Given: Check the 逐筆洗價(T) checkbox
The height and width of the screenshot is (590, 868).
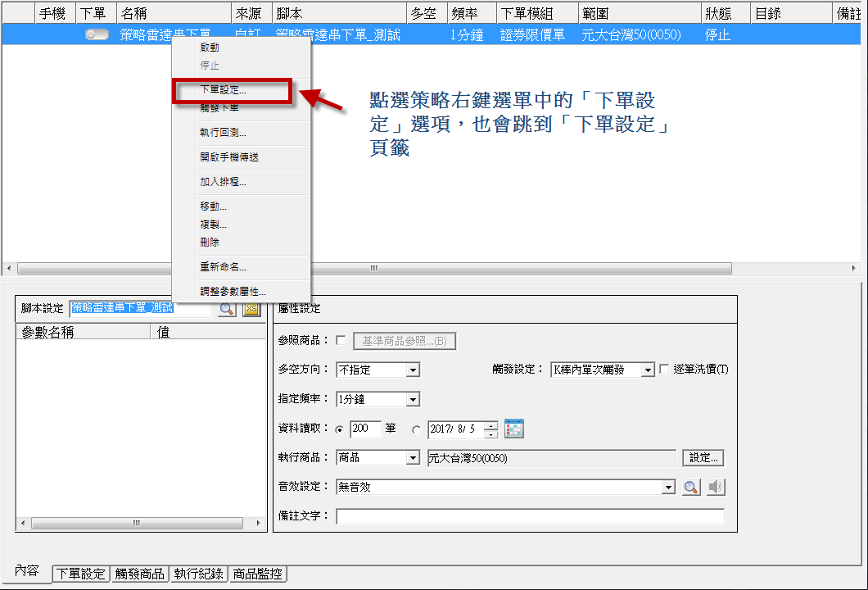Looking at the screenshot, I should click(x=664, y=370).
